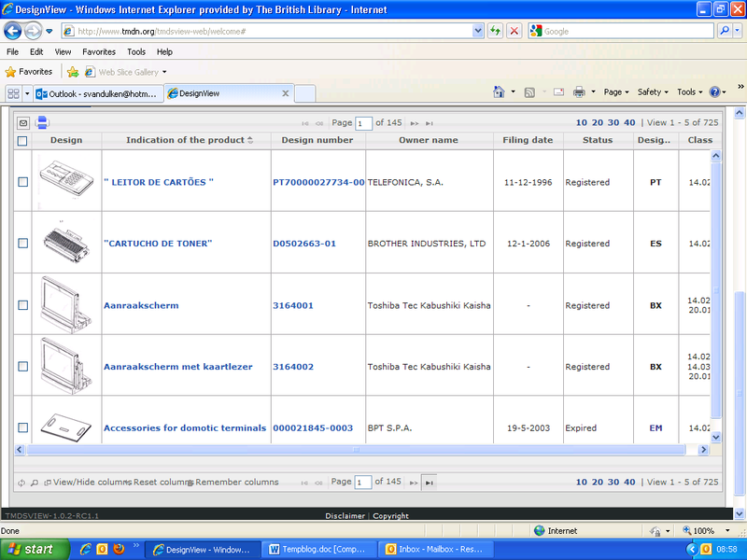This screenshot has width=747, height=560.
Task: Open Web Slice Gallery dropdown
Action: [x=164, y=73]
